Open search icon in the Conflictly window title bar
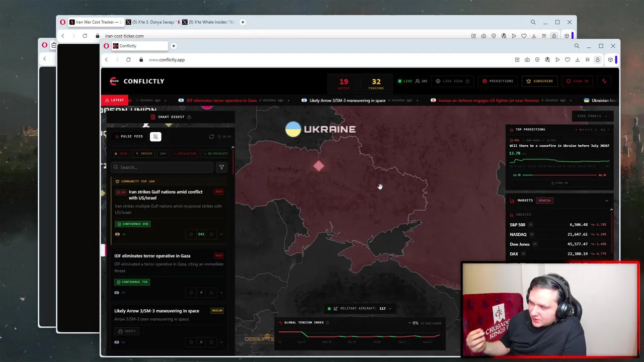The image size is (644, 362). [577, 46]
